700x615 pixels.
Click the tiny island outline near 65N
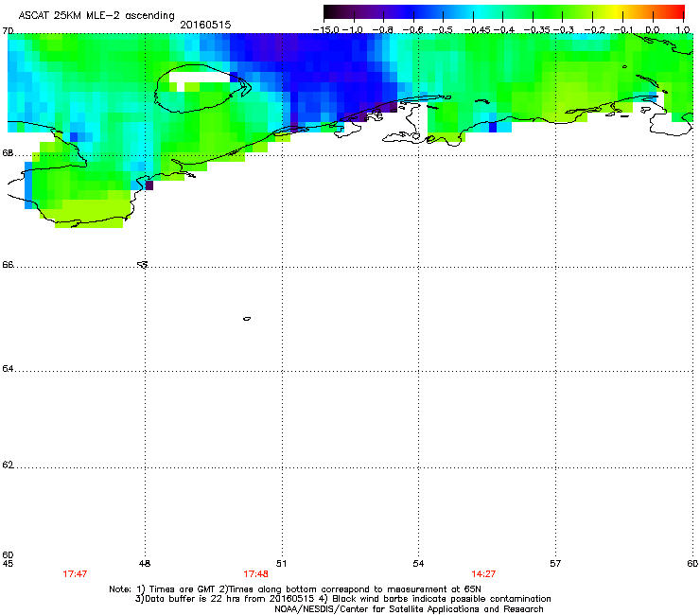point(247,319)
